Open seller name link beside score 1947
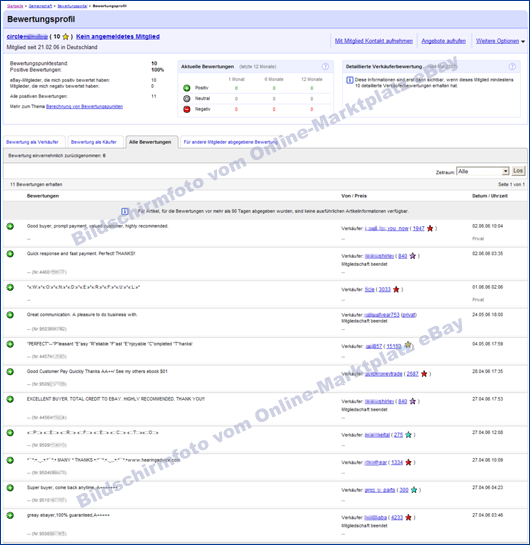The image size is (530, 545). point(386,228)
